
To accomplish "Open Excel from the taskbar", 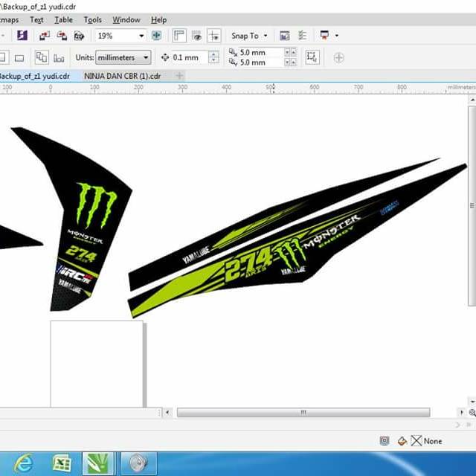I will tap(62, 463).
